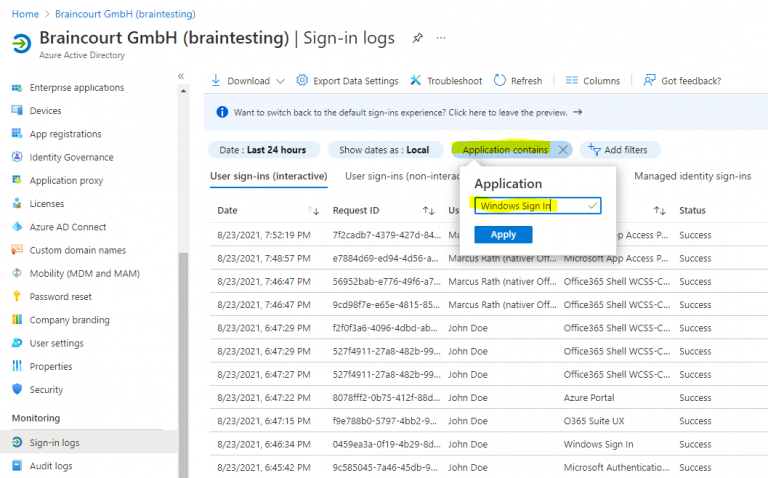
Task: Sort by the Date column arrows
Action: click(x=313, y=211)
